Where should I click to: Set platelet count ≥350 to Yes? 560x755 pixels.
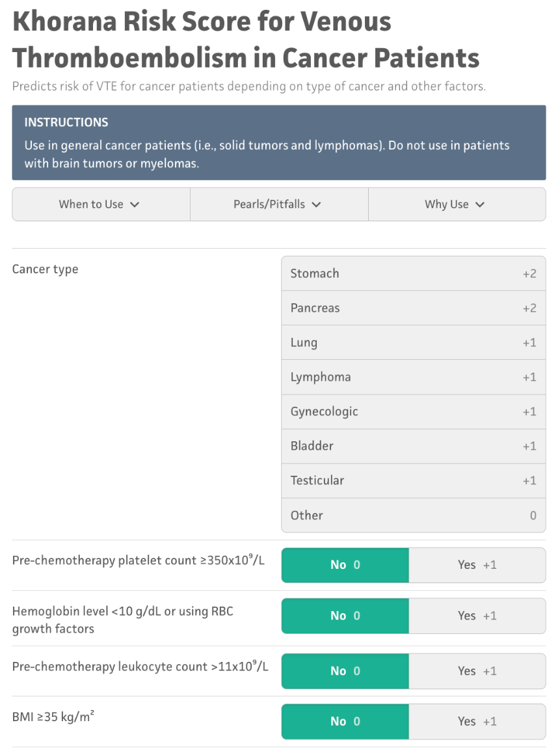click(477, 565)
